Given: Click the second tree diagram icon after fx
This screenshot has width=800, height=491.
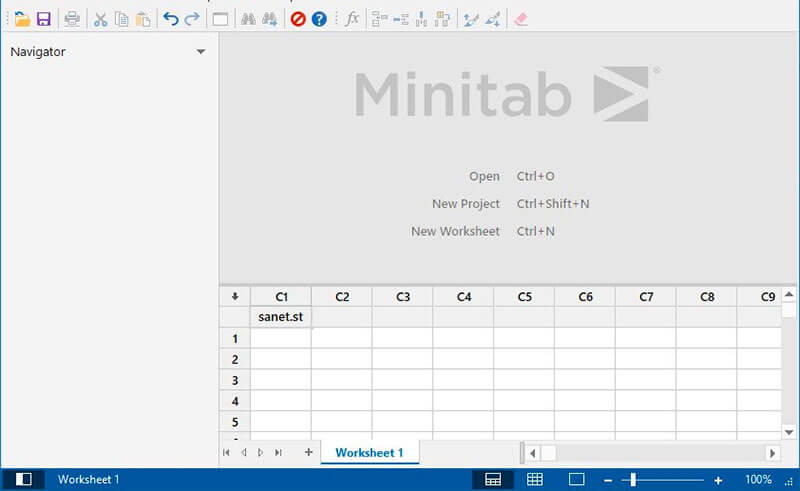Looking at the screenshot, I should click(401, 19).
